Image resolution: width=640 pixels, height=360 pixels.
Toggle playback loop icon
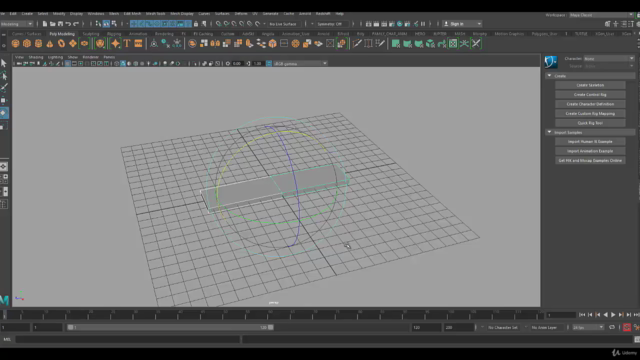point(612,327)
